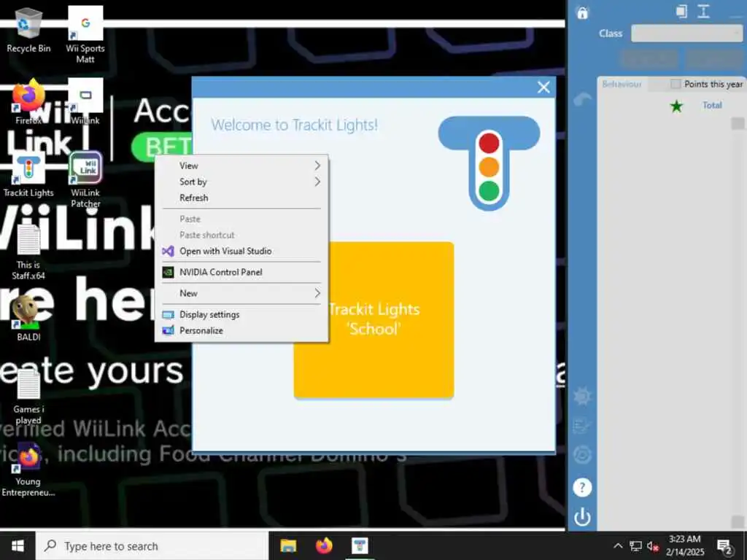The width and height of the screenshot is (747, 560).
Task: Click the height-resize icon atop Trackit panel
Action: pos(704,11)
